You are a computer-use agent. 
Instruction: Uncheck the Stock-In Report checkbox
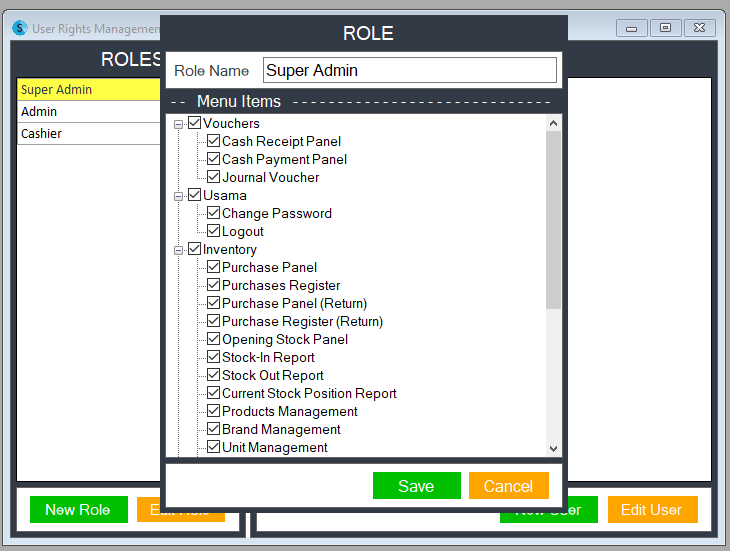[213, 357]
